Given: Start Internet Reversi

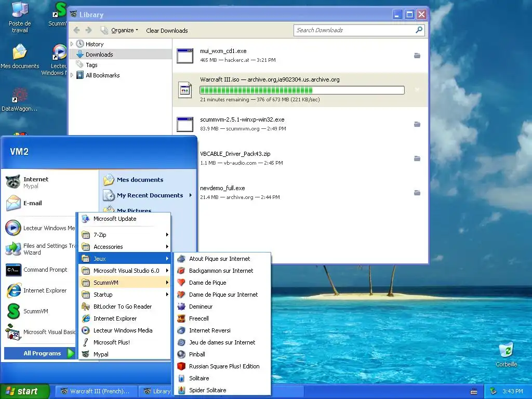Looking at the screenshot, I should pos(222,330).
